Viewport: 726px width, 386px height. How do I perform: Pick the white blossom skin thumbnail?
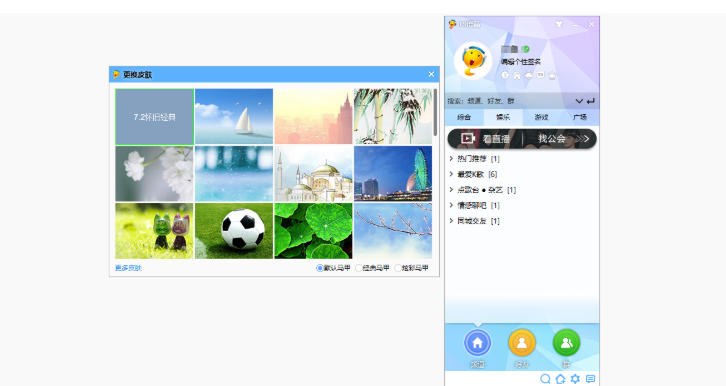[x=155, y=174]
